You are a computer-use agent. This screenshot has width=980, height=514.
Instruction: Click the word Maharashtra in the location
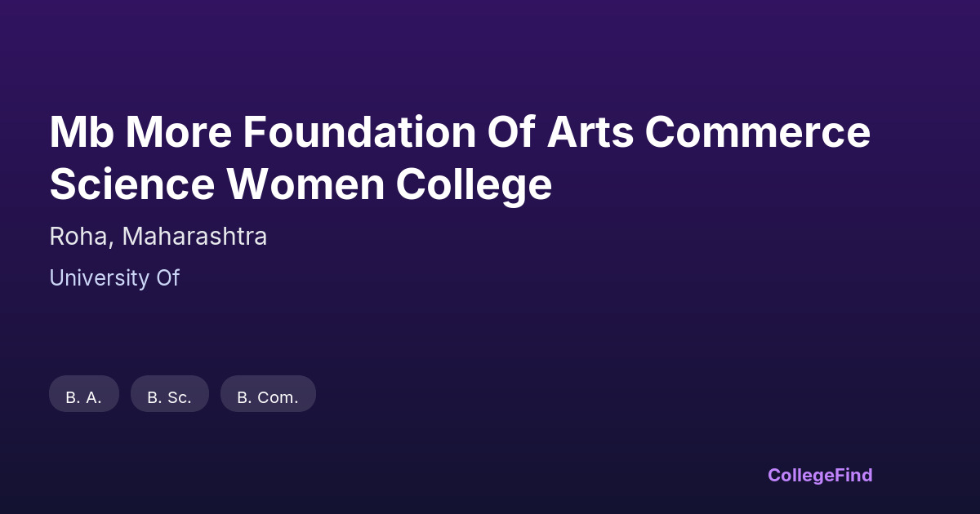pyautogui.click(x=194, y=237)
